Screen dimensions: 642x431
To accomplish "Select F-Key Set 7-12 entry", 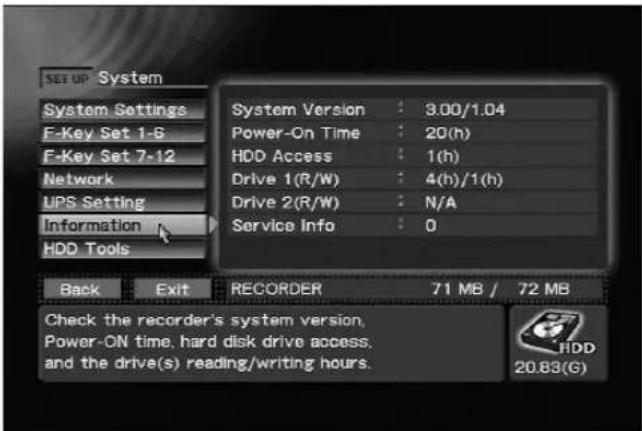I will 122,156.
